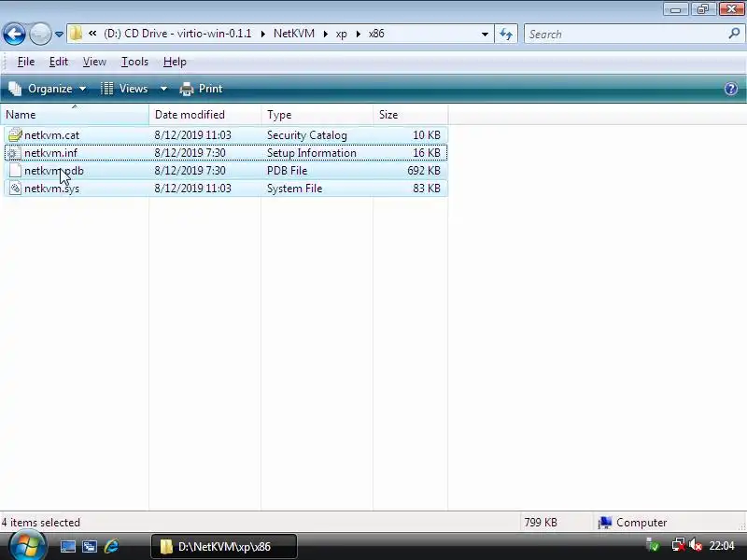Open the Edit menu

[59, 62]
